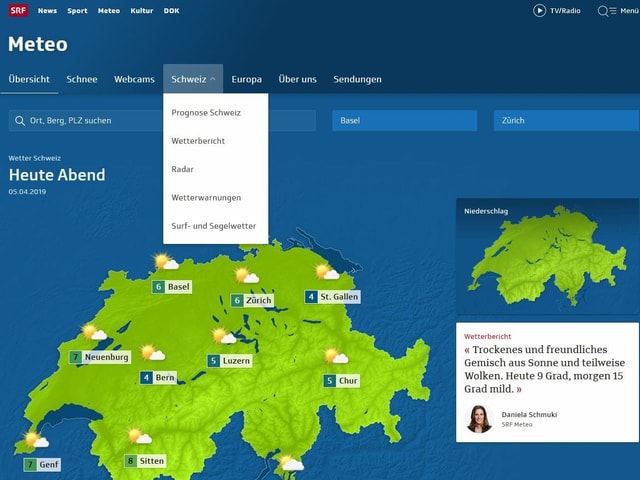Screen dimensions: 640x480
Task: Click the temperature badge 6 for Basel
Action: [158, 287]
